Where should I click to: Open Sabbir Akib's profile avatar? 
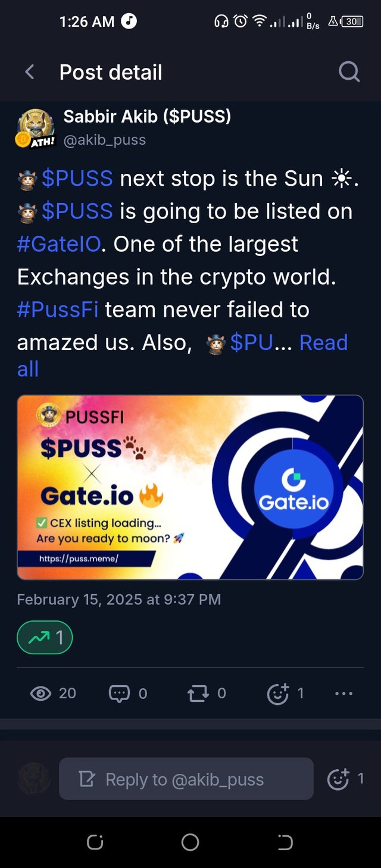(36, 127)
